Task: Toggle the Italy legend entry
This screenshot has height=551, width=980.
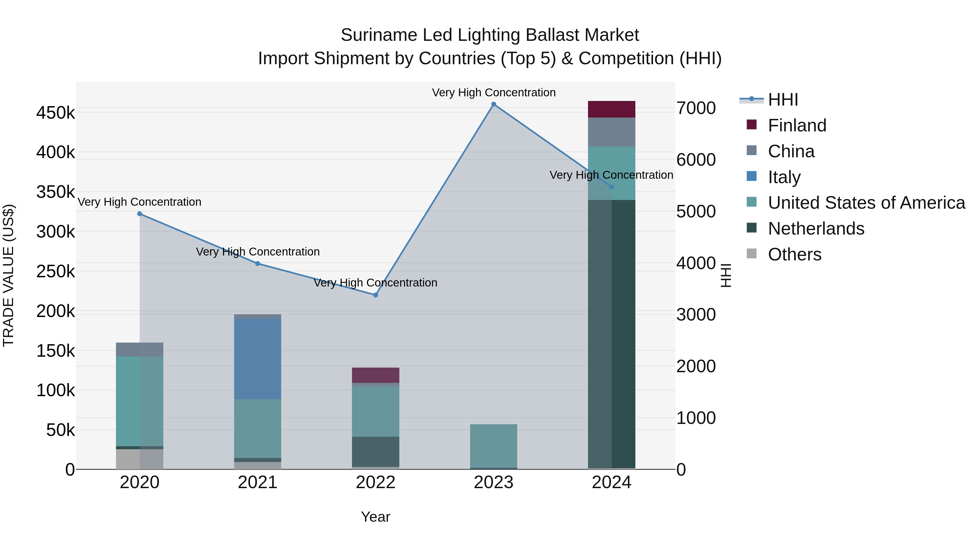Action: tap(773, 177)
